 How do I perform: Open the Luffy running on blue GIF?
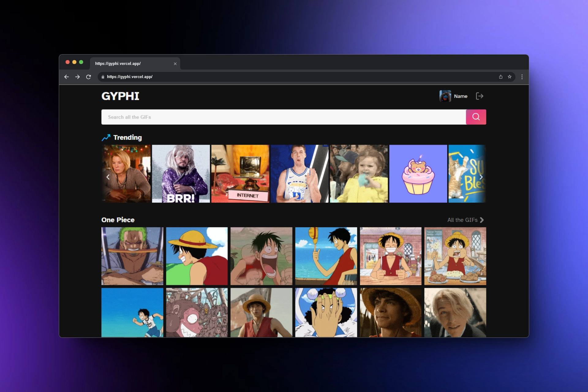pyautogui.click(x=132, y=312)
